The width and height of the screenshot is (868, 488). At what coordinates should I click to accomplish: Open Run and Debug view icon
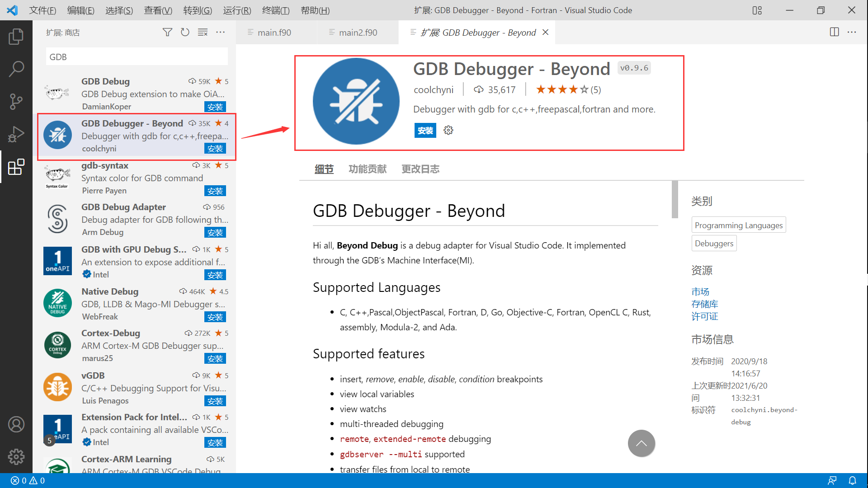pyautogui.click(x=16, y=134)
